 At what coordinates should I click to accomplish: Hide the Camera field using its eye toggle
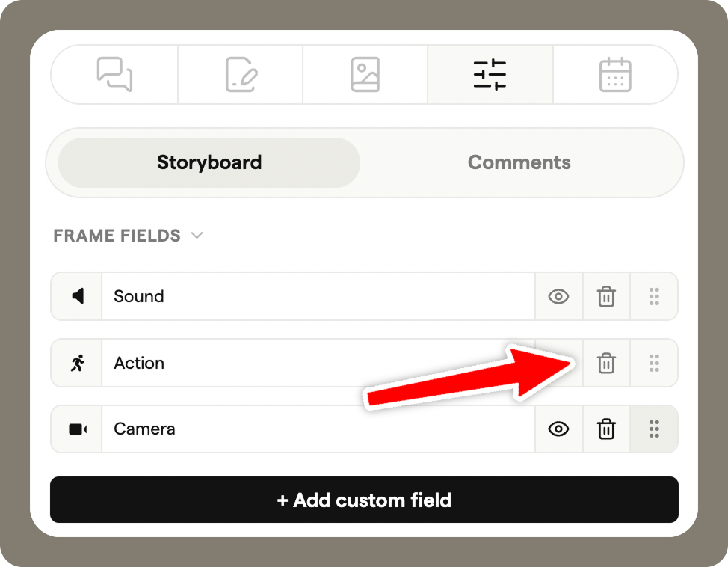pyautogui.click(x=558, y=429)
